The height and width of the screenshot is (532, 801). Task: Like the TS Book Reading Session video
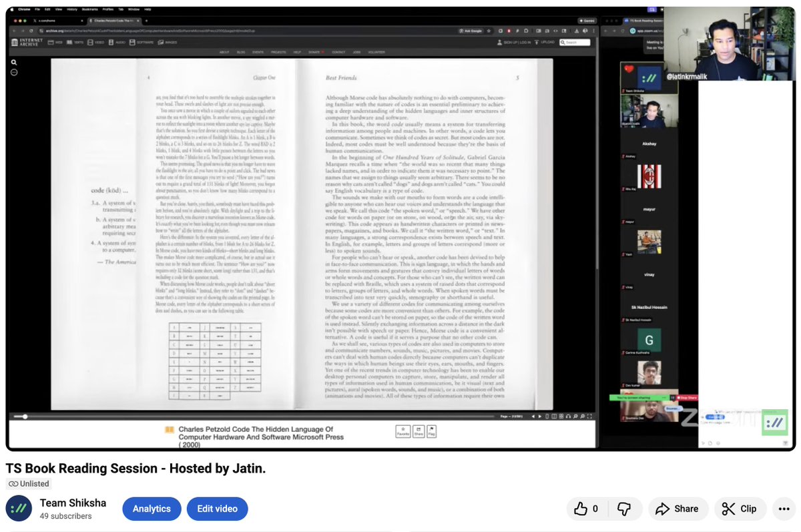tap(587, 509)
